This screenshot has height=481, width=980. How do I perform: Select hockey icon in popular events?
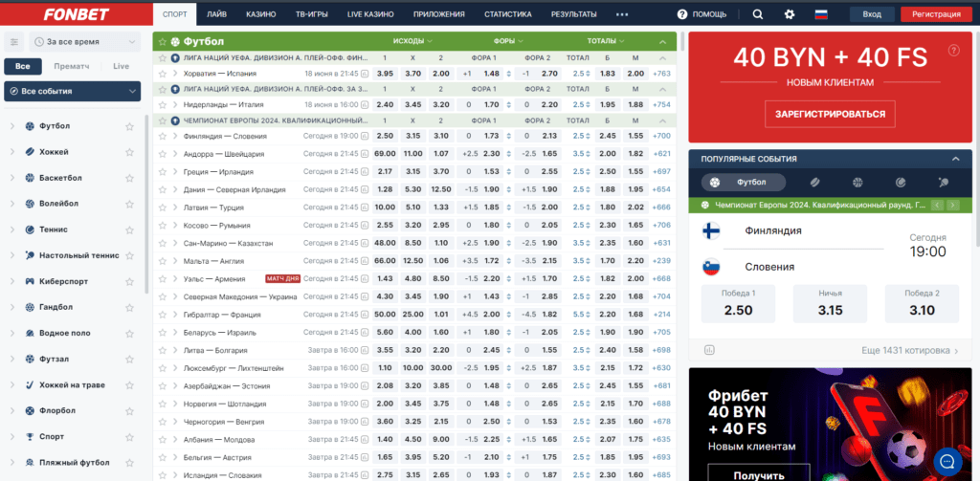click(815, 183)
